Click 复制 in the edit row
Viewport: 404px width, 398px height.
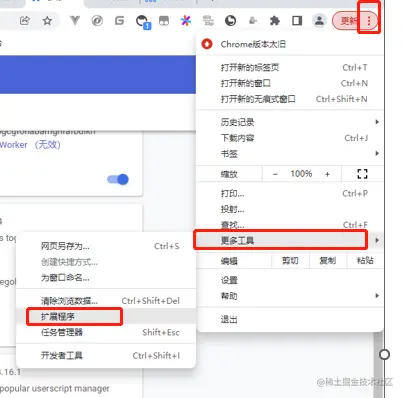point(328,261)
